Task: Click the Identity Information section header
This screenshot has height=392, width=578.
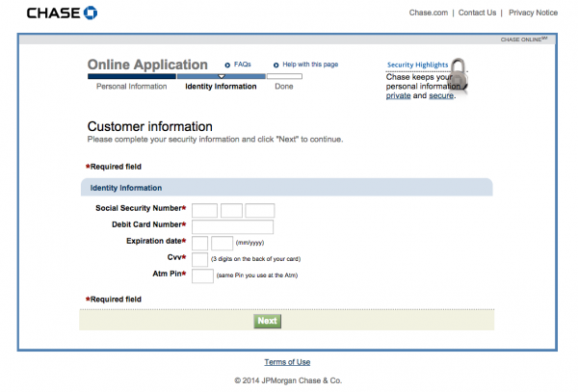Action: click(286, 188)
